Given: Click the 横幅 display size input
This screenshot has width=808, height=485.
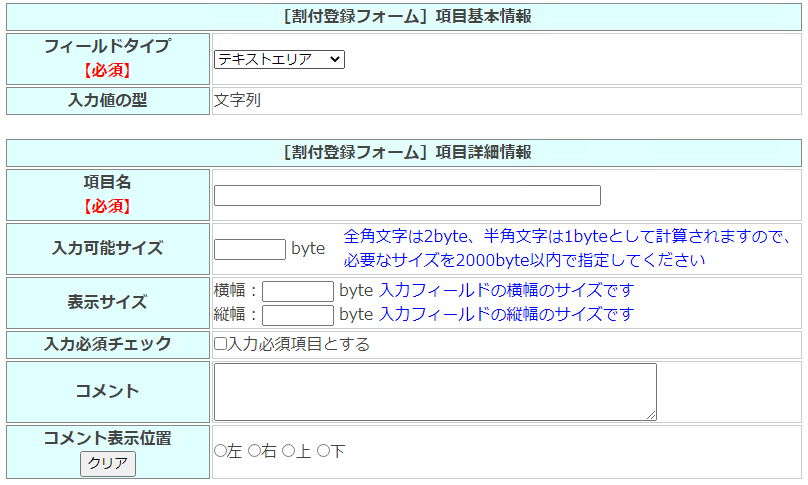Looking at the screenshot, I should coord(297,292).
